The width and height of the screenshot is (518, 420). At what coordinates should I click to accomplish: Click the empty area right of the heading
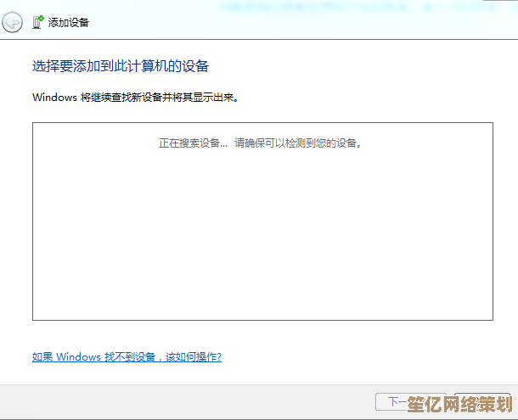(x=357, y=65)
